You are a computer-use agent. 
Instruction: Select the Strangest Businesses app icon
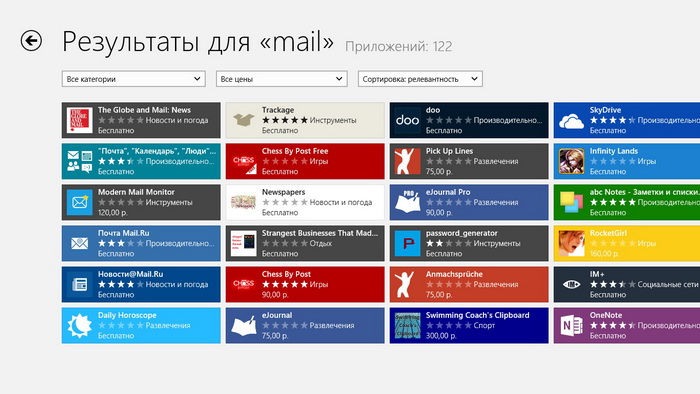(x=243, y=243)
